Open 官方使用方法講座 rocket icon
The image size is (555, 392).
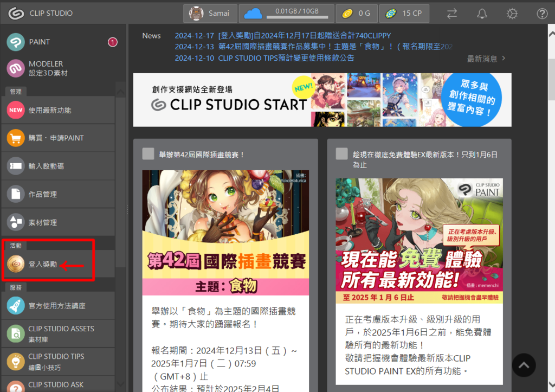point(16,306)
